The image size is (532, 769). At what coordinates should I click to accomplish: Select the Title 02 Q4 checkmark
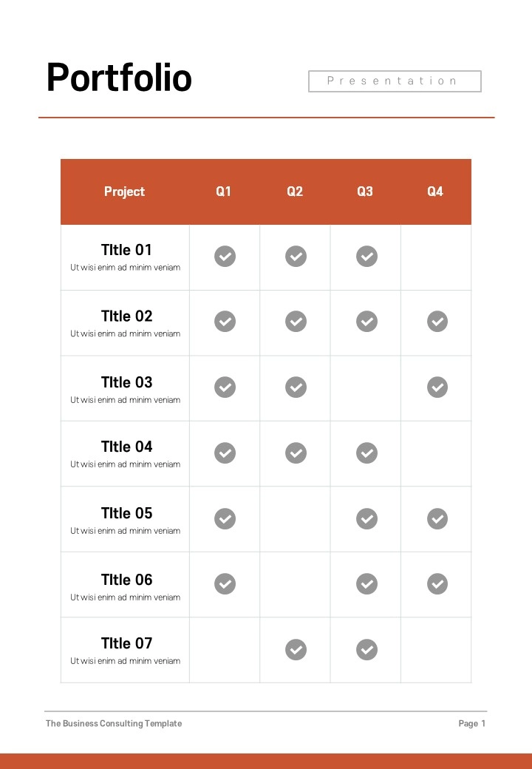[x=437, y=321]
